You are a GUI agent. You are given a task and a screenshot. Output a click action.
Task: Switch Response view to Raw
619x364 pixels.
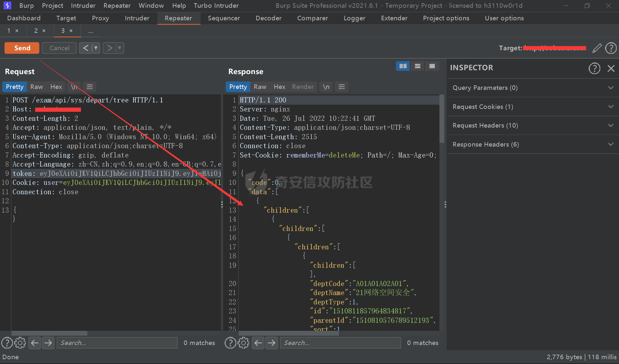[260, 87]
